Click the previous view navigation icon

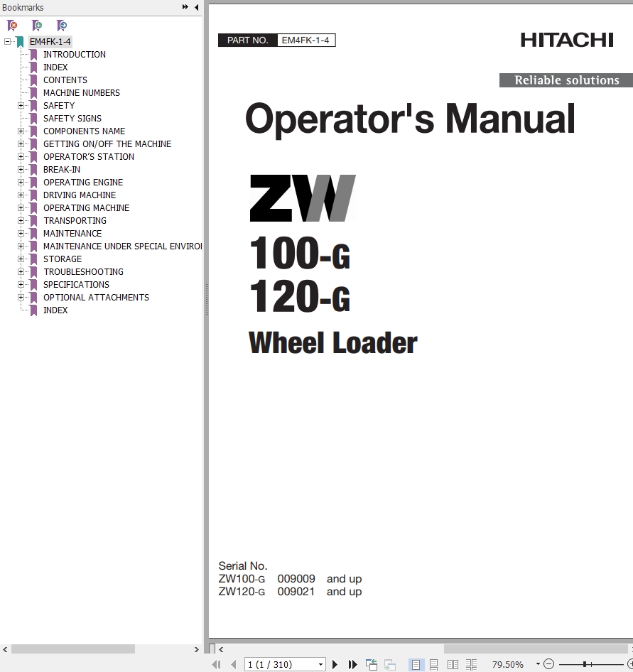pyautogui.click(x=371, y=664)
